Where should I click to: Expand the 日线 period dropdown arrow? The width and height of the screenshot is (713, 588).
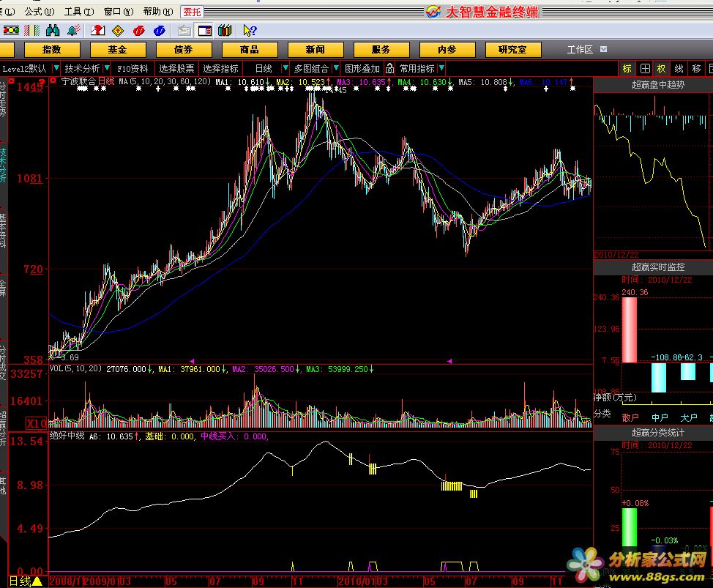(x=285, y=68)
